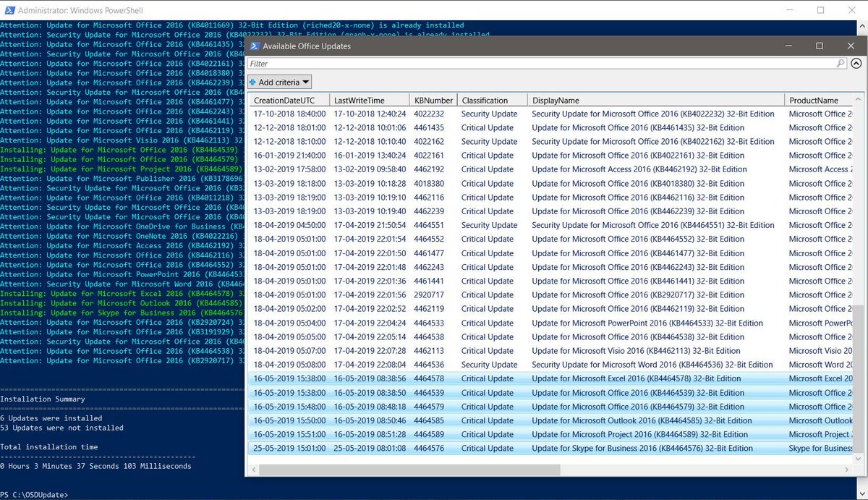Close the Available Office Updates window
Screen dimensions: 868x500
(x=851, y=46)
